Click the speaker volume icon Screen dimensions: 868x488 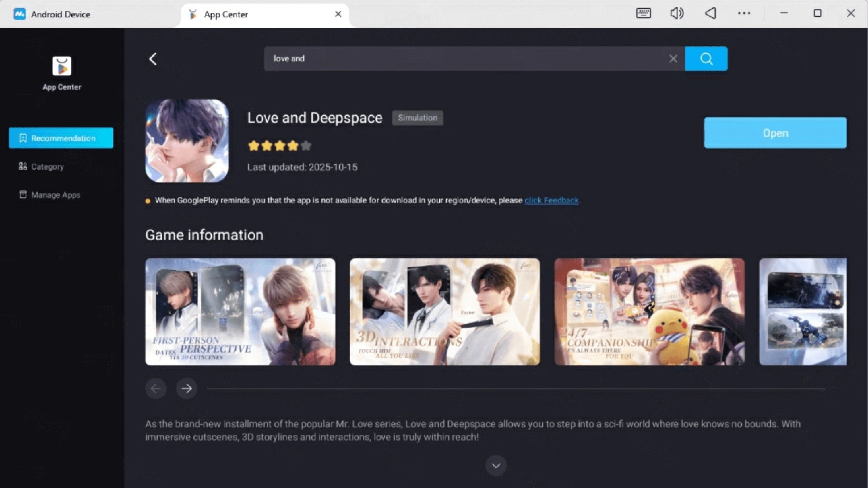tap(676, 13)
